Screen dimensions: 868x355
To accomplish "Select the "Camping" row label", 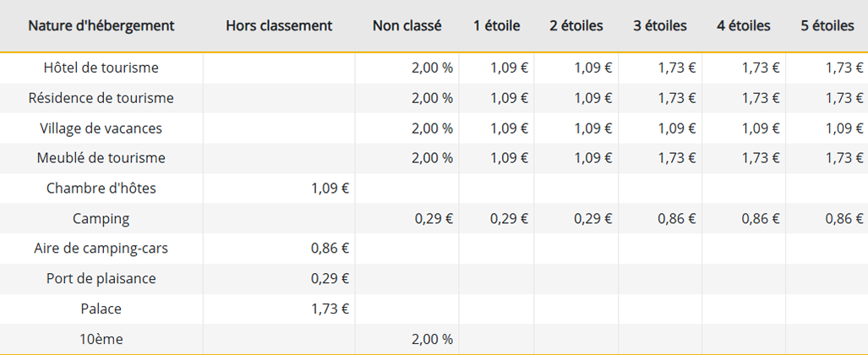I will pyautogui.click(x=101, y=219).
